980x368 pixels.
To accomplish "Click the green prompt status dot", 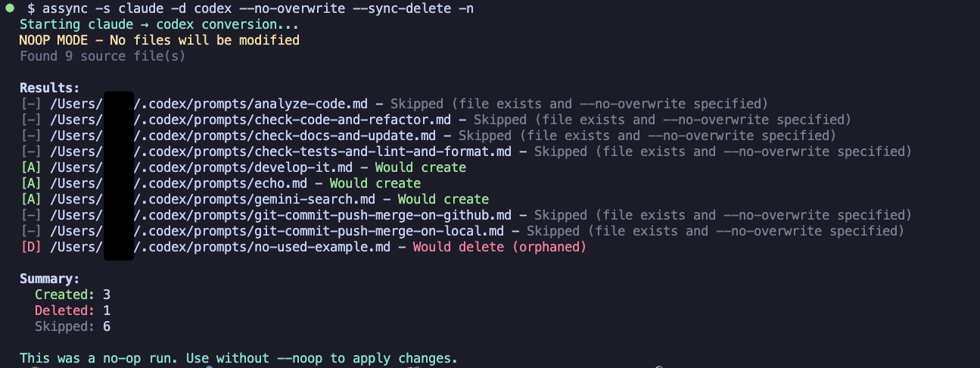I will point(10,8).
